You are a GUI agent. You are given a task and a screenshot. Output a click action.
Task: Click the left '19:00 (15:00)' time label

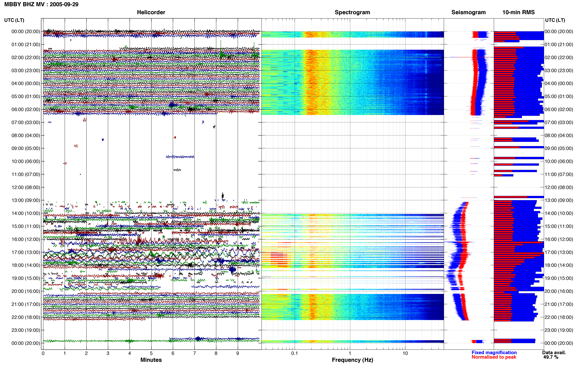click(x=26, y=278)
